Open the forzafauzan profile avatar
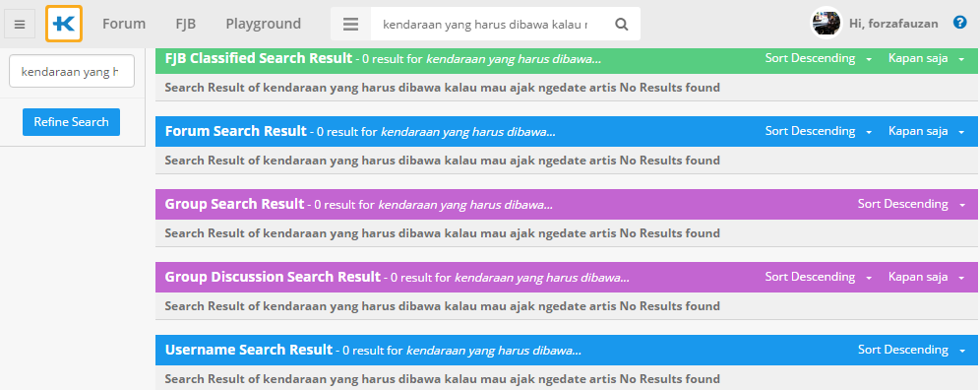The width and height of the screenshot is (980, 390). tap(827, 24)
